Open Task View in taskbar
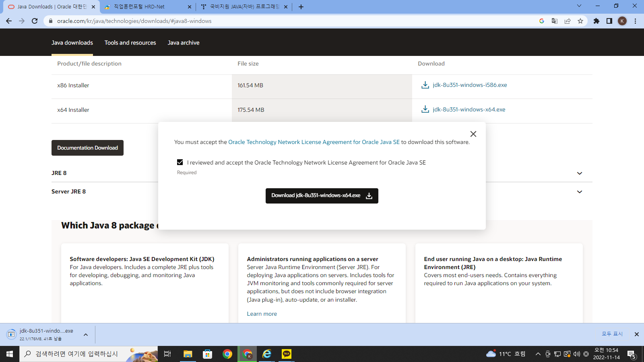 point(167,354)
